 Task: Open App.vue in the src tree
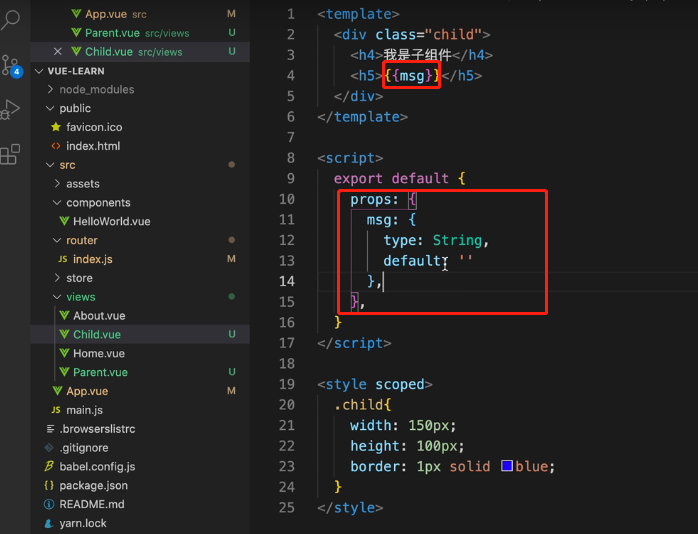pyautogui.click(x=140, y=391)
